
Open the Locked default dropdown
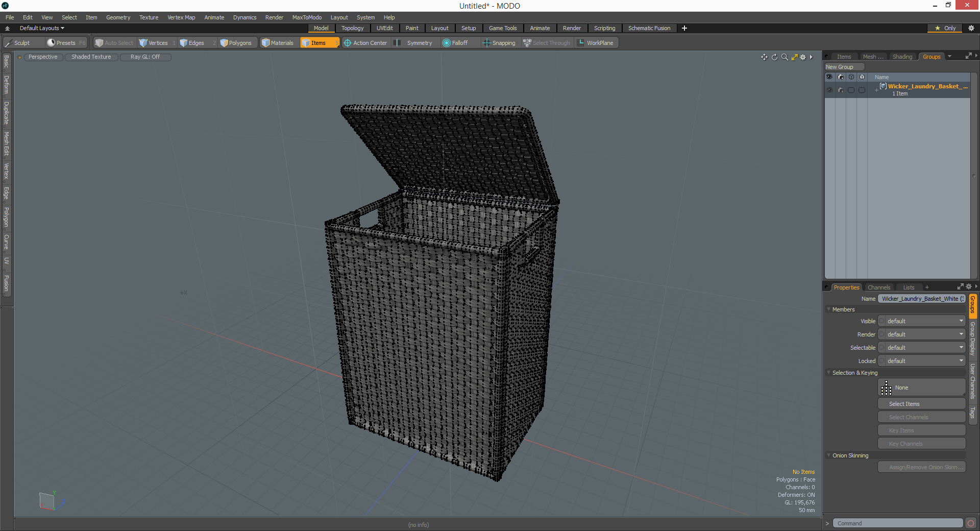[x=925, y=361]
